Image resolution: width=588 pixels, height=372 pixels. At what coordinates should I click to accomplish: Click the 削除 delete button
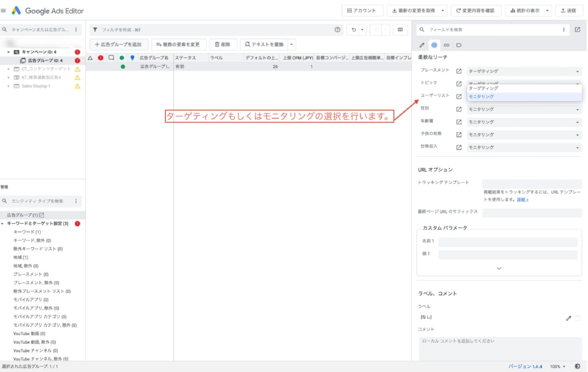223,44
